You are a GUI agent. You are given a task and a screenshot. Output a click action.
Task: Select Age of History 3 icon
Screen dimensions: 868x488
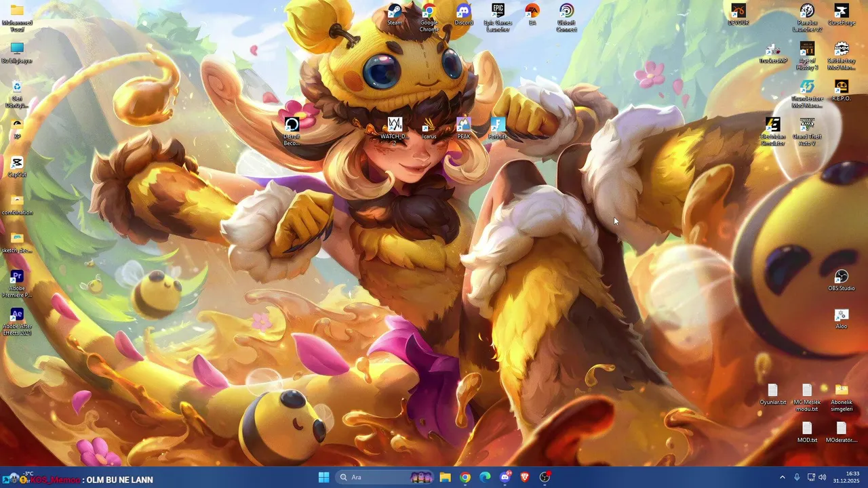(x=807, y=56)
